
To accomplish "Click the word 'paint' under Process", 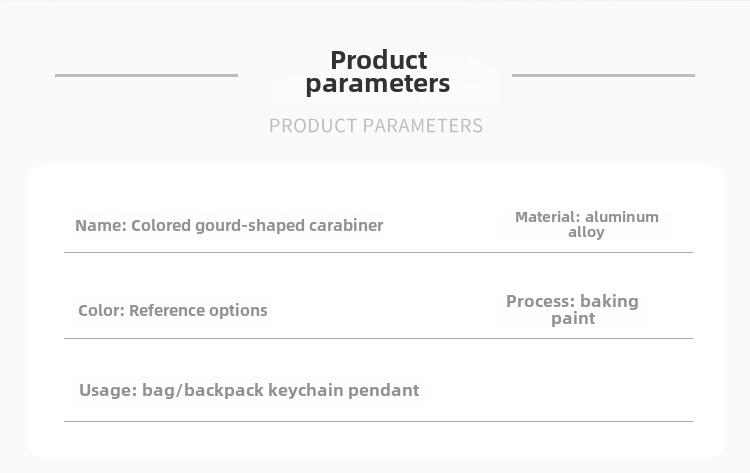I will (573, 319).
